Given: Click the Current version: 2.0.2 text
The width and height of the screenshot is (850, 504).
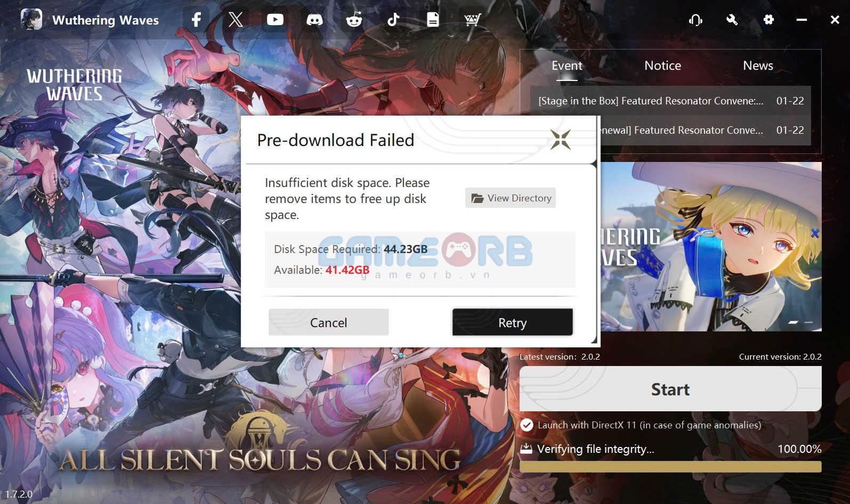Looking at the screenshot, I should coord(780,356).
